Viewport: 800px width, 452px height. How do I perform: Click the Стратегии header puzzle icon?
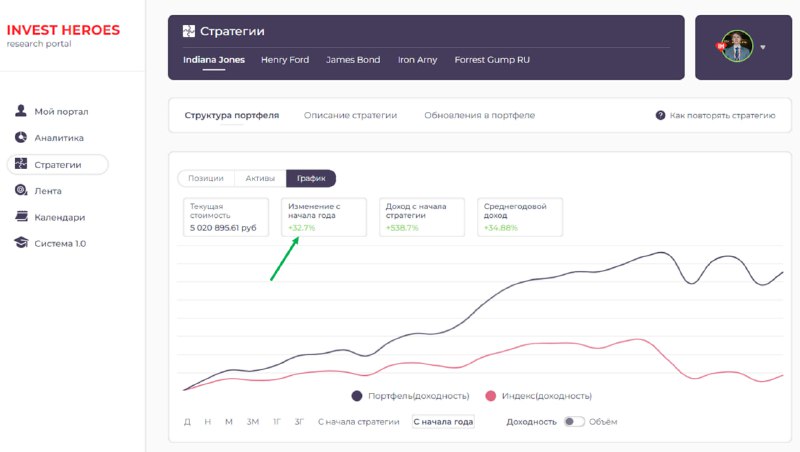(x=189, y=31)
